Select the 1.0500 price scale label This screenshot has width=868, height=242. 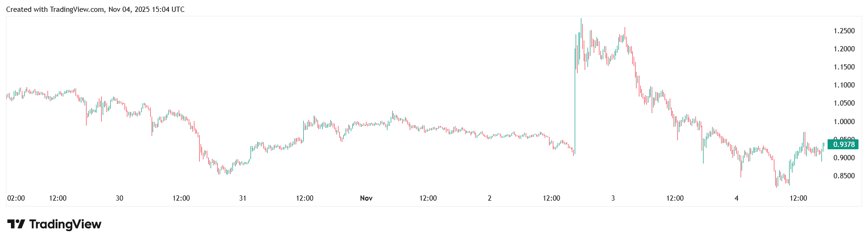tap(844, 103)
